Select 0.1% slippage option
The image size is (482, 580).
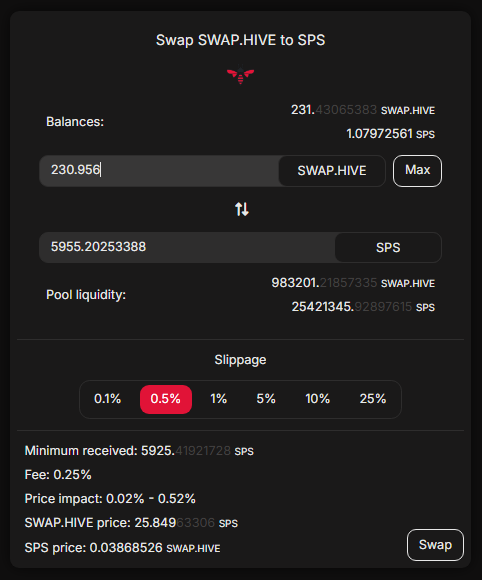point(107,399)
